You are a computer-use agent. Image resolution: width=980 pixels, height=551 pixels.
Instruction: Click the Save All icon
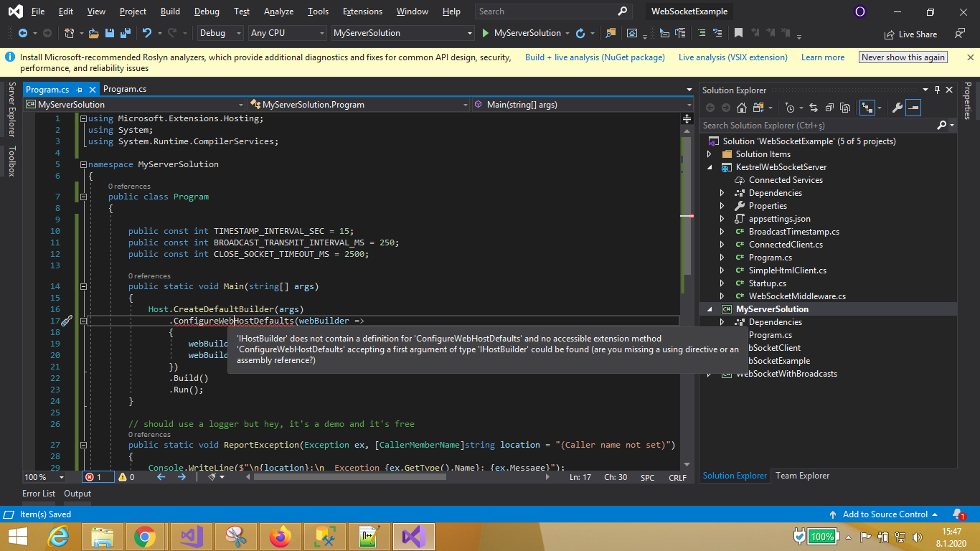click(x=124, y=33)
